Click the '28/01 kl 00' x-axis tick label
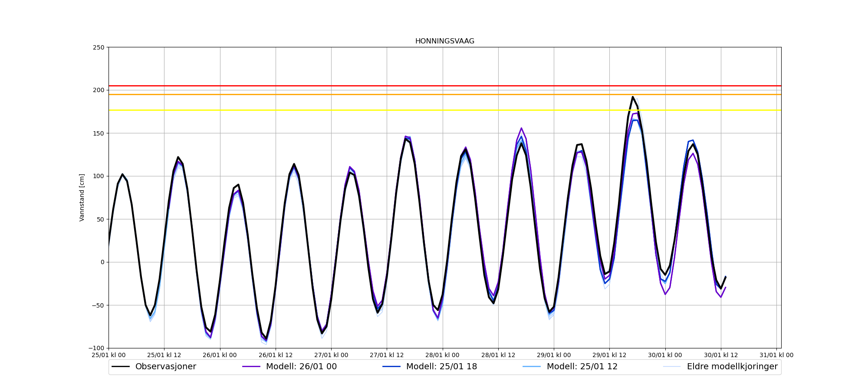This screenshot has height=391, width=868. [443, 355]
